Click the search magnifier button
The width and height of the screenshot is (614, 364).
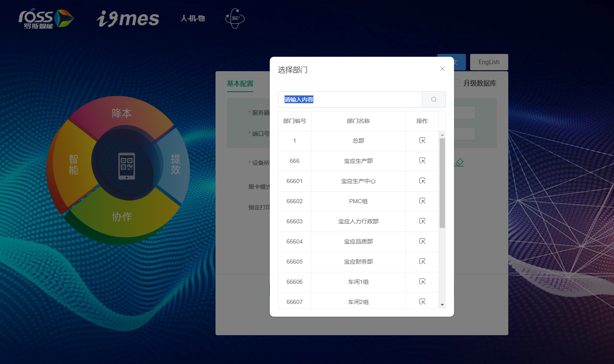click(433, 100)
